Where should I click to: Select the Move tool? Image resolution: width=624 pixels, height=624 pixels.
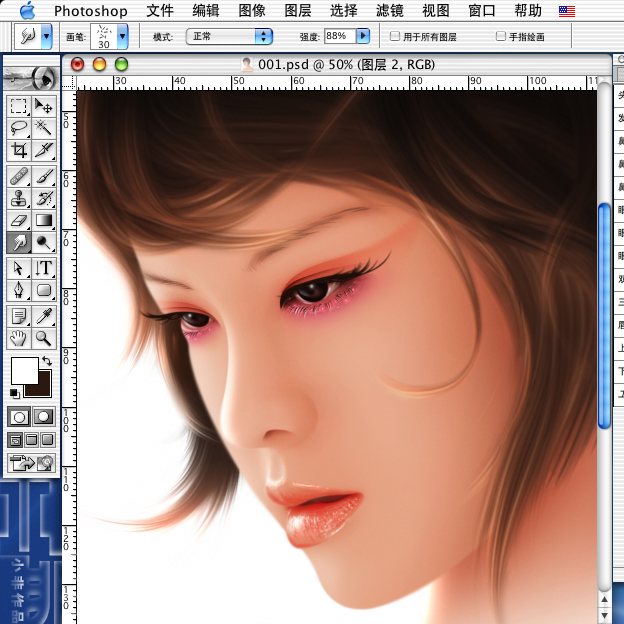coord(43,106)
